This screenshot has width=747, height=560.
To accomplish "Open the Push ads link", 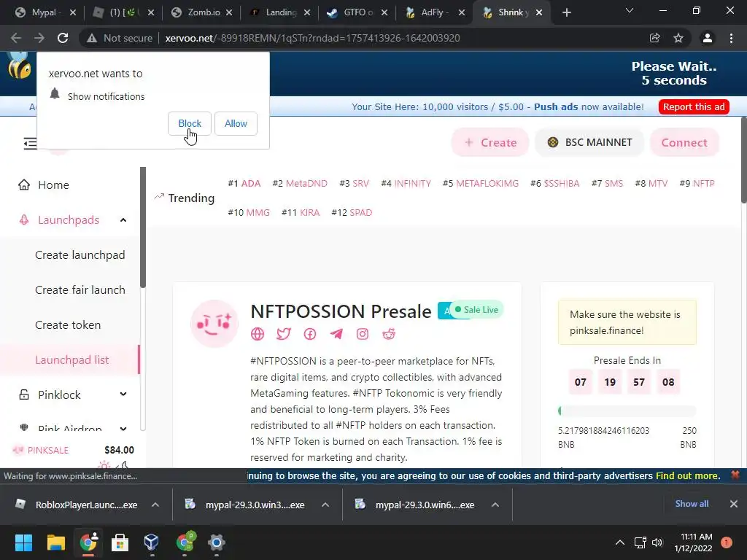I will tap(555, 106).
